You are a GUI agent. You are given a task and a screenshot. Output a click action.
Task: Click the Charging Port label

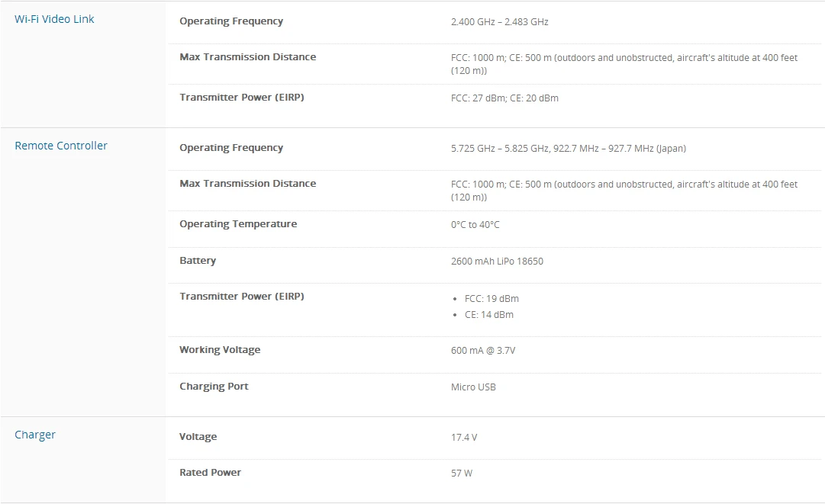(214, 387)
